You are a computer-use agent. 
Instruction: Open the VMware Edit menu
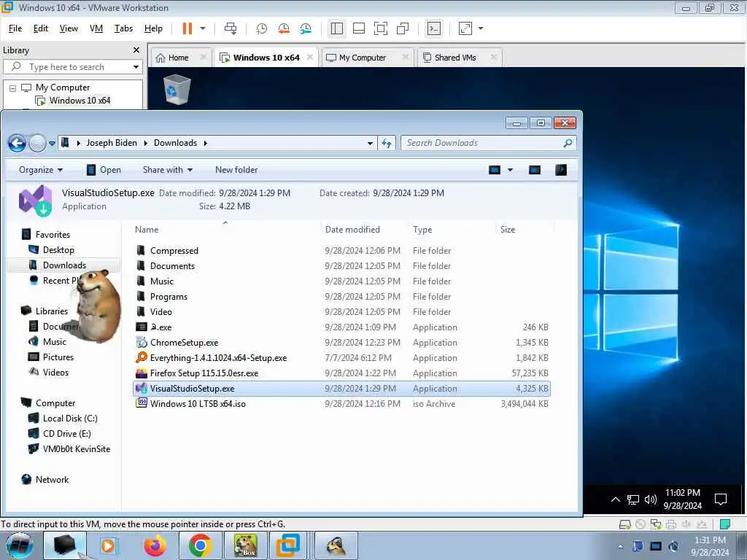click(41, 28)
